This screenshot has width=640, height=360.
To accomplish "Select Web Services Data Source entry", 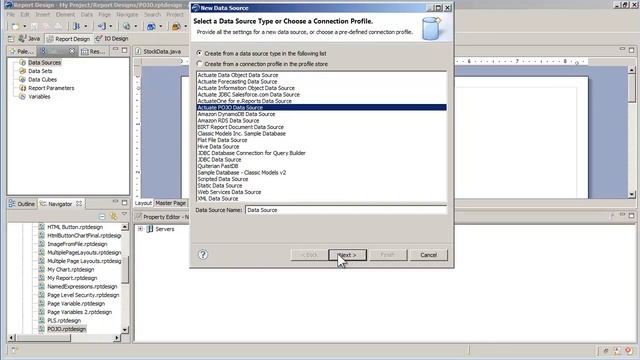I will point(321,192).
